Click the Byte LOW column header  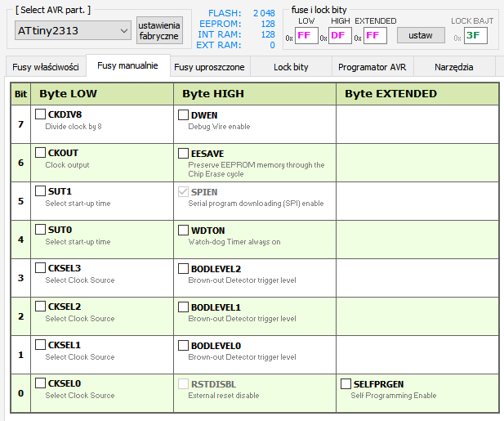[102, 93]
